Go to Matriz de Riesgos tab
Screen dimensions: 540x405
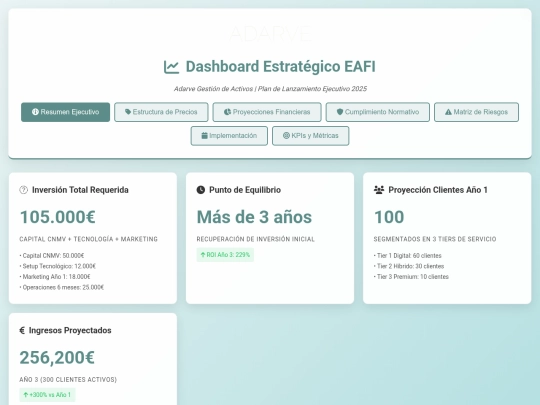[476, 112]
